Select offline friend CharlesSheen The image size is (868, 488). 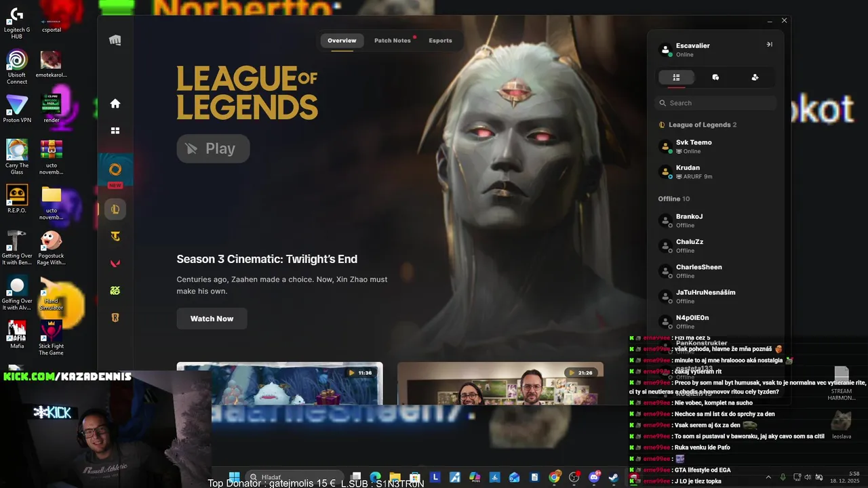(716, 271)
